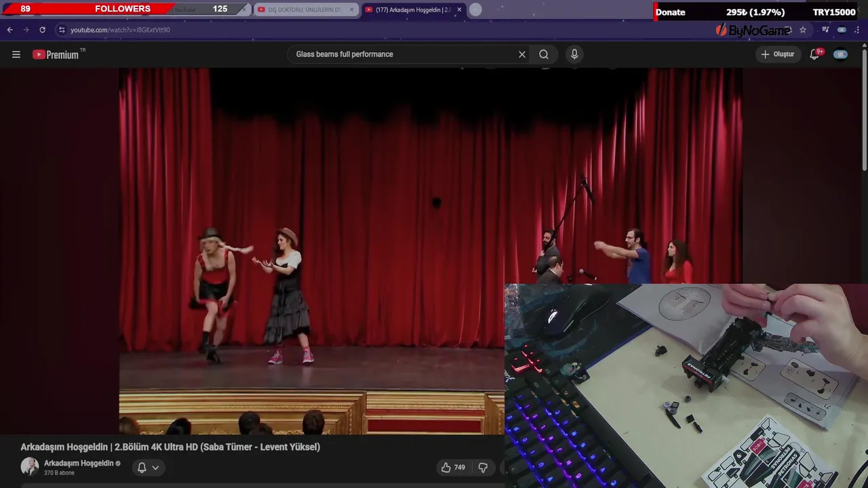Open Arkadaşım Hoşgeldin channel name
This screenshot has width=868, height=488.
point(79,464)
